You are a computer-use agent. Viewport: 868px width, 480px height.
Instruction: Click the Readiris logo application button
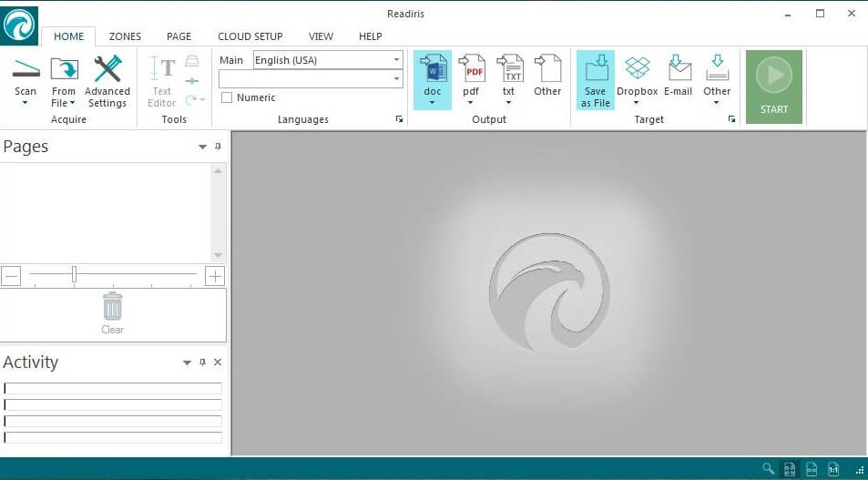click(x=19, y=26)
